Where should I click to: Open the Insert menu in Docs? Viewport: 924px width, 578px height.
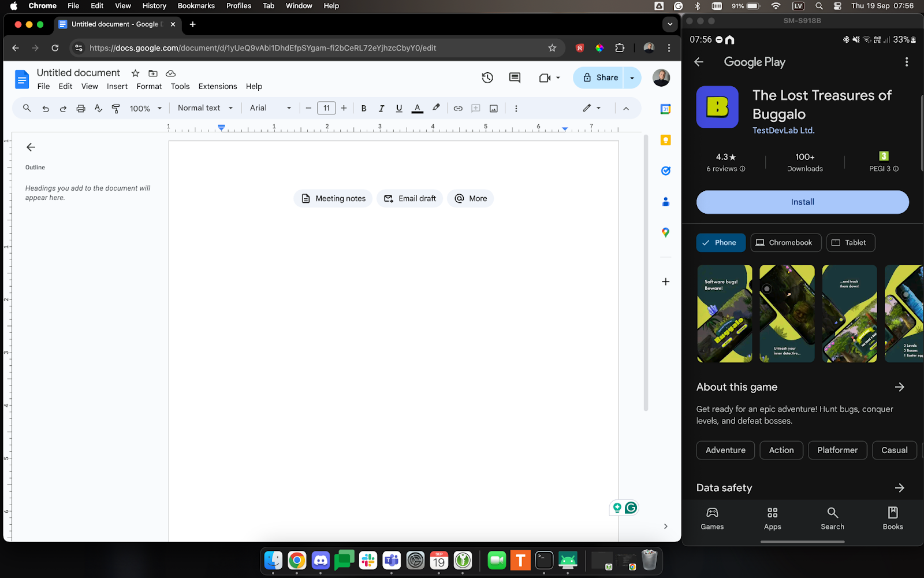pos(117,86)
